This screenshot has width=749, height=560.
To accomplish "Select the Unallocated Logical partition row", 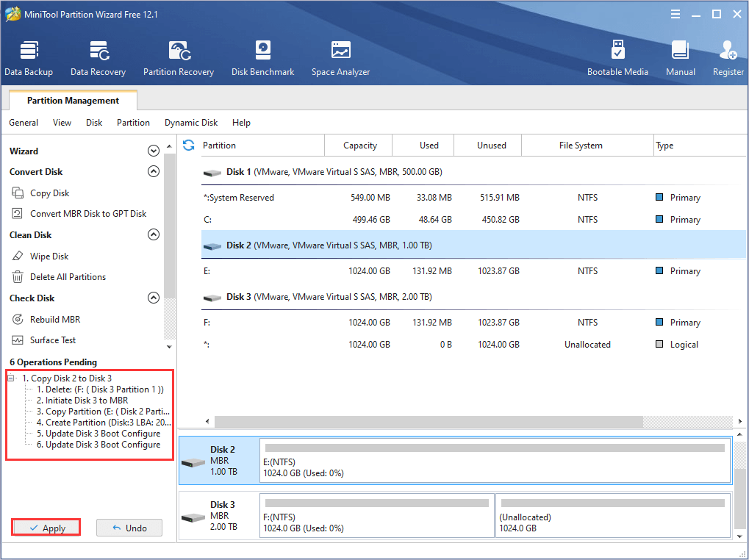I will click(473, 345).
